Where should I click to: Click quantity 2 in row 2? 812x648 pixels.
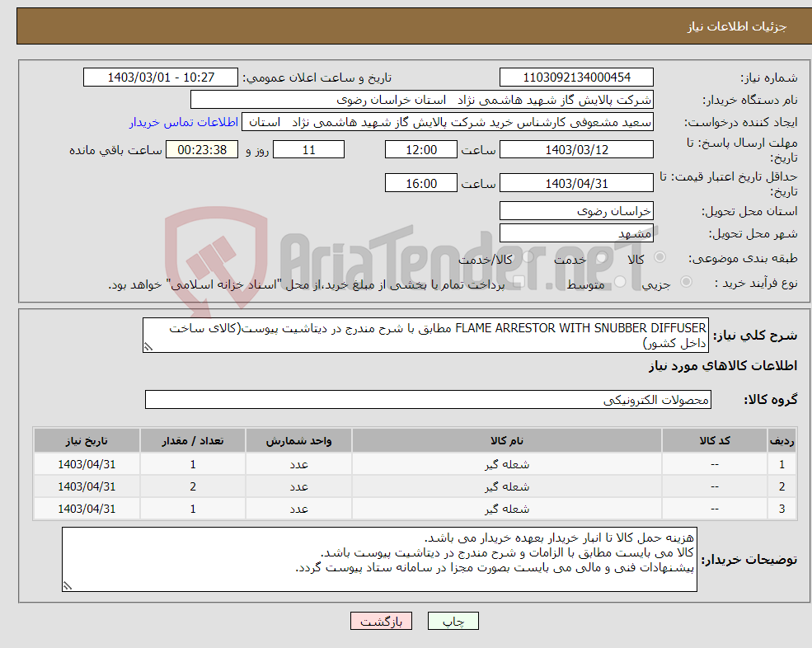(193, 487)
